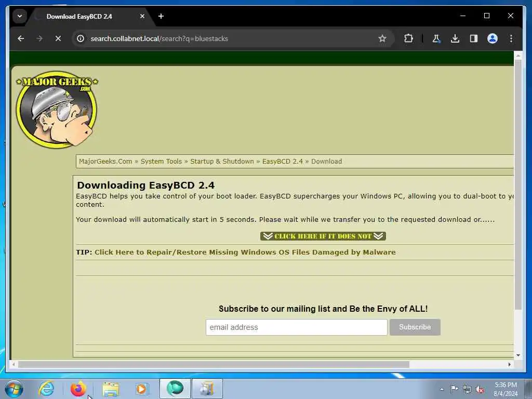The height and width of the screenshot is (399, 532).
Task: Click the MajorGeeks logo
Action: pos(57,109)
